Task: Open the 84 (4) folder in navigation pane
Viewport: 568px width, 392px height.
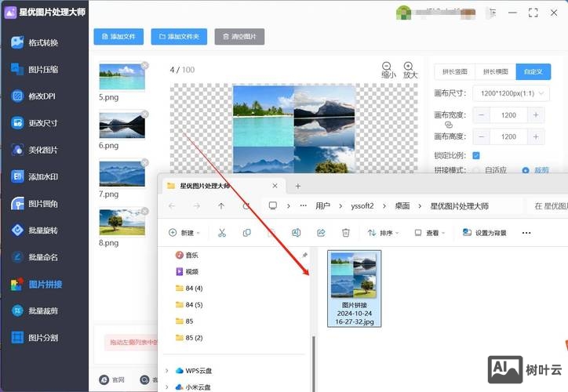Action: (x=189, y=288)
